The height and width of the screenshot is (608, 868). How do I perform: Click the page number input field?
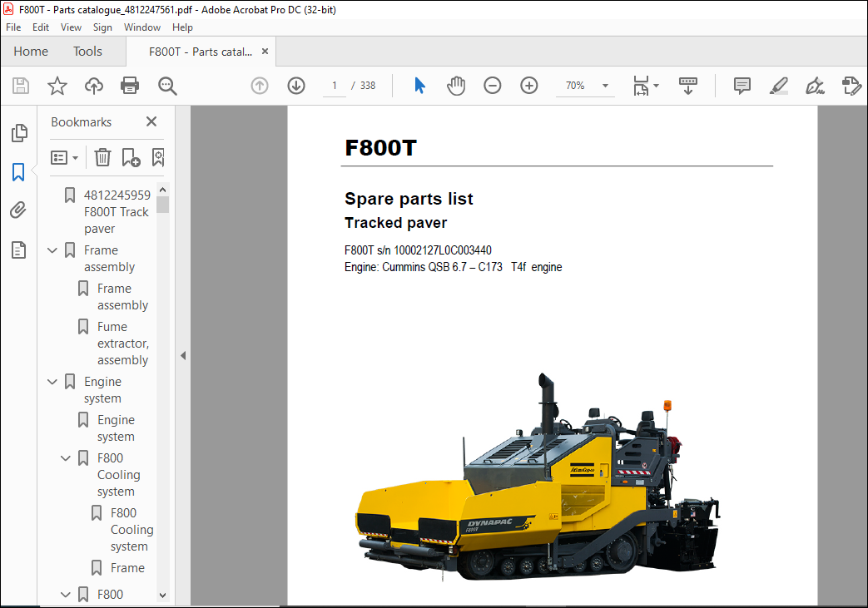click(x=335, y=86)
